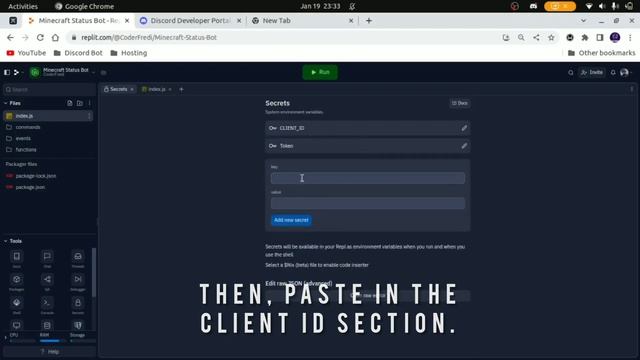640x360 pixels.
Task: Open the Packages tool icon
Action: [x=17, y=280]
